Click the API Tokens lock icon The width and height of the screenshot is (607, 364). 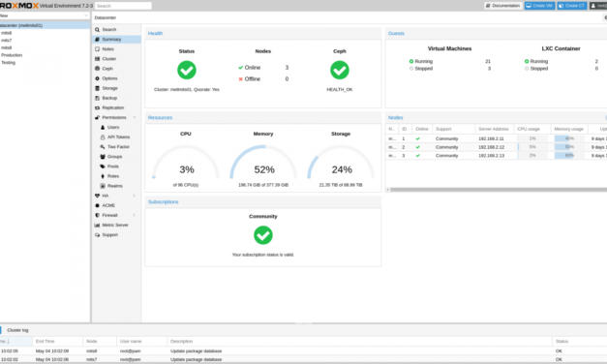click(103, 137)
